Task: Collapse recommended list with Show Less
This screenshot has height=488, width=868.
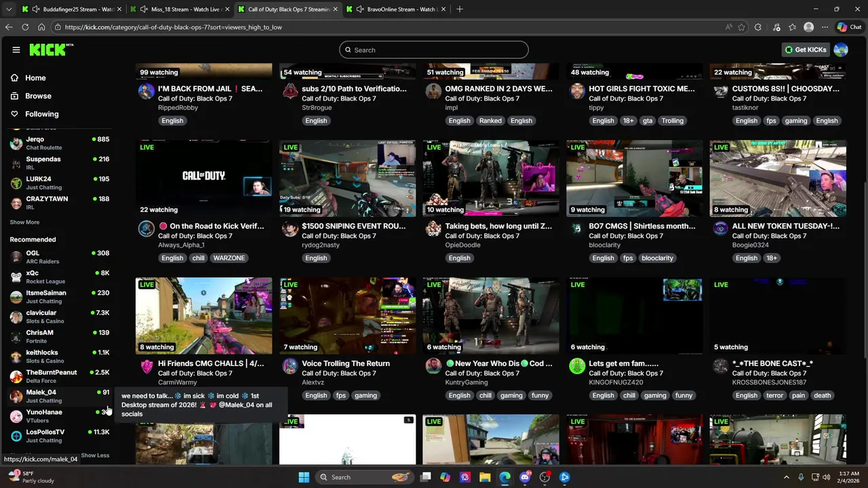Action: click(x=95, y=455)
